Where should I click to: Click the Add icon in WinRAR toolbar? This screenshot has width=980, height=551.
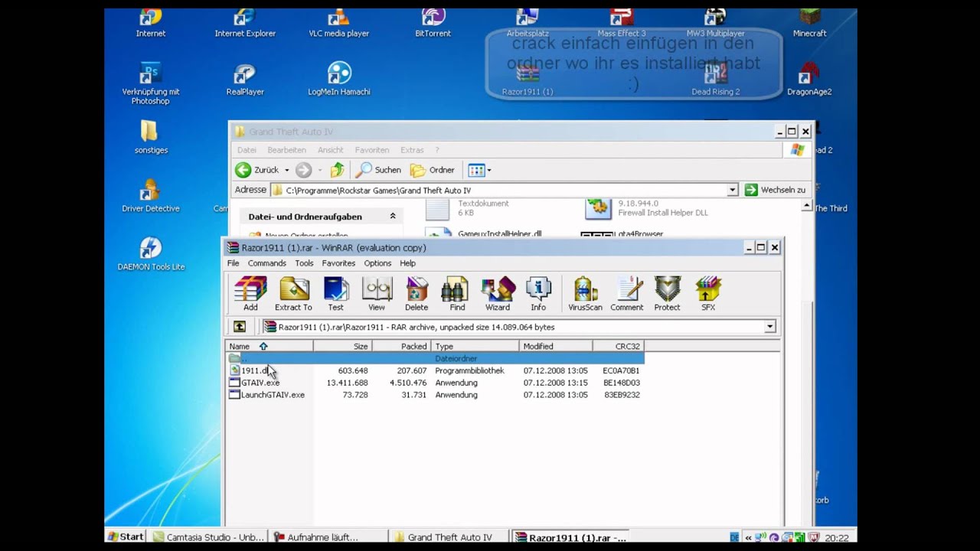pos(250,294)
